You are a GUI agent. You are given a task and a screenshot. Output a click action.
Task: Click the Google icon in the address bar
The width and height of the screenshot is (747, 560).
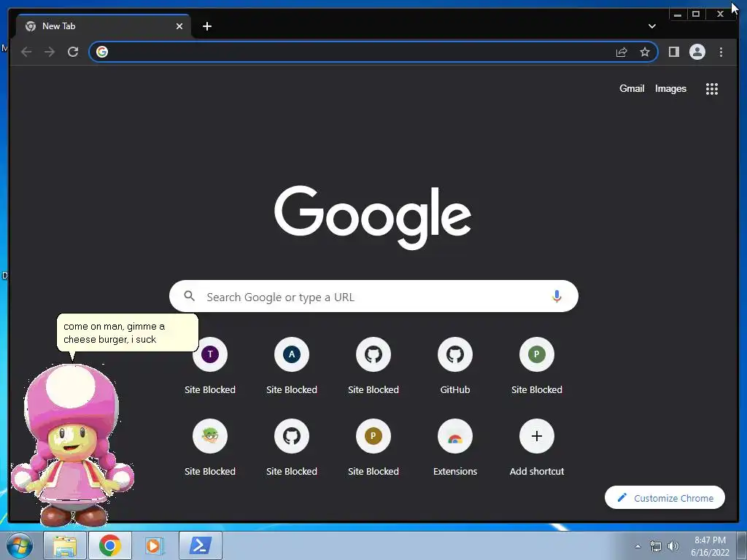102,52
